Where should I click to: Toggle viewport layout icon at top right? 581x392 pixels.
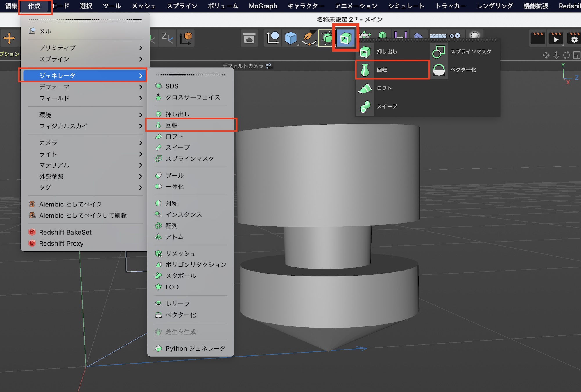[x=577, y=55]
